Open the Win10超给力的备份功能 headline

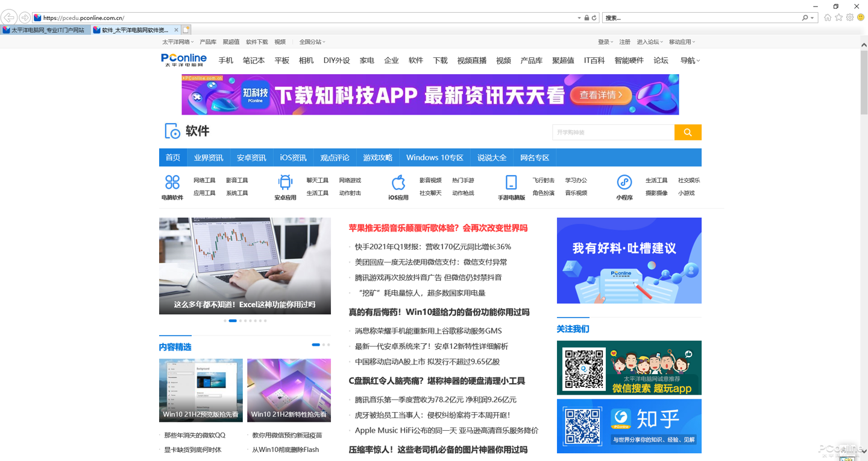[439, 312]
